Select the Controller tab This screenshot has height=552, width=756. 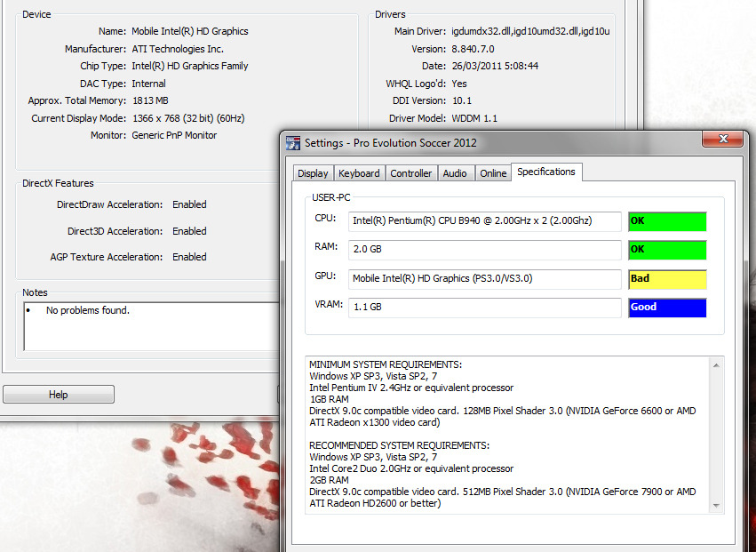pos(411,173)
